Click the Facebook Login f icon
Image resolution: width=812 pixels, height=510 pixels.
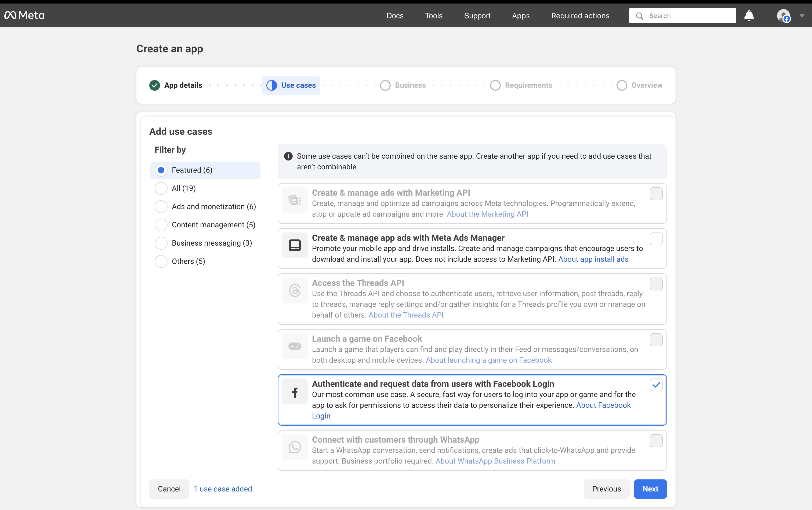[294, 392]
